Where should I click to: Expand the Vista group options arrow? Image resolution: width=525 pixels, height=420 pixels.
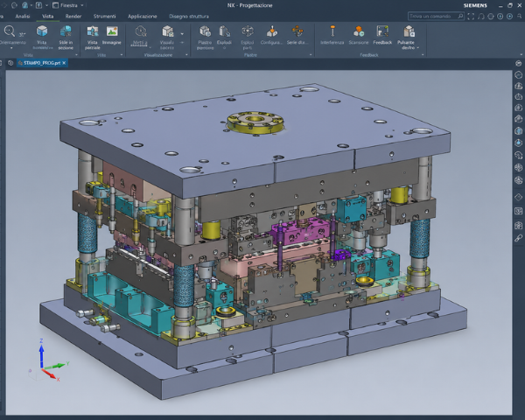76,54
